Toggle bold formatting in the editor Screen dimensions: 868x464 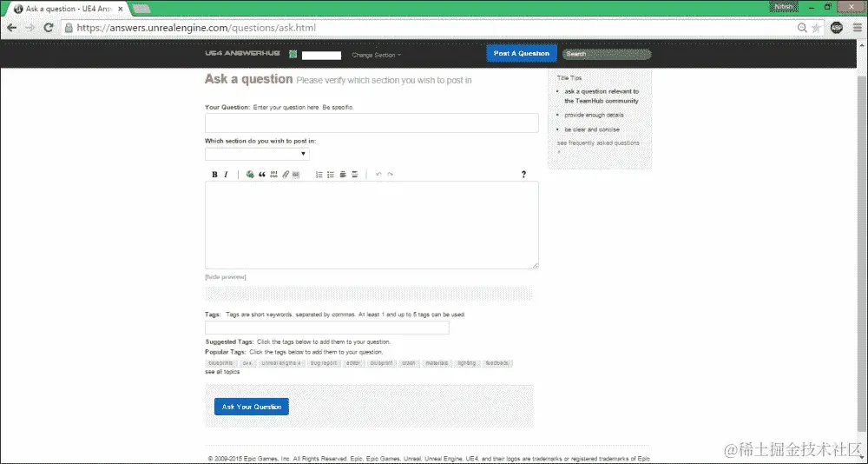point(214,175)
